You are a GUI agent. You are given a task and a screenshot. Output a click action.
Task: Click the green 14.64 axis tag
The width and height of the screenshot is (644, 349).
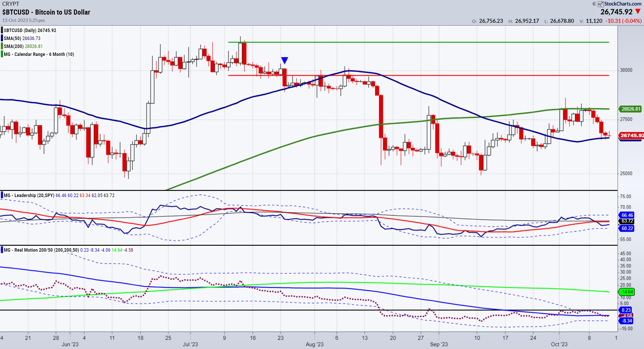(627, 291)
